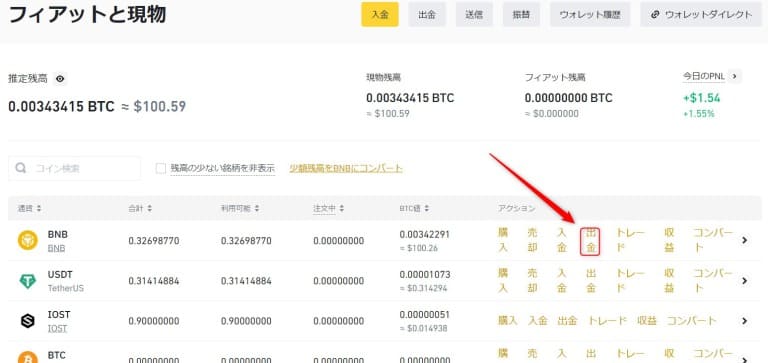This screenshot has height=363, width=768.
Task: Click BNB total 0.32698770 in 合計 column
Action: pyautogui.click(x=154, y=241)
